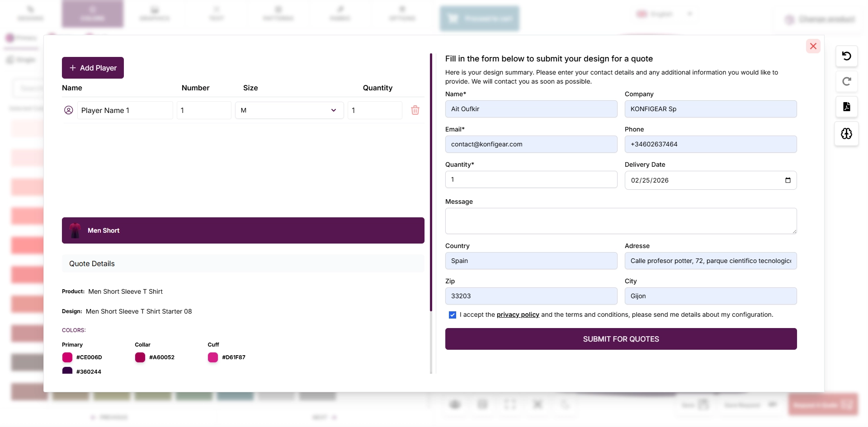Open the Delivery Date calendar picker
The width and height of the screenshot is (868, 427).
click(x=788, y=180)
